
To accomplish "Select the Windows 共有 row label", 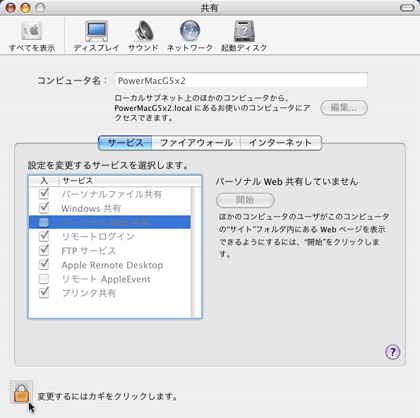I will (x=91, y=208).
